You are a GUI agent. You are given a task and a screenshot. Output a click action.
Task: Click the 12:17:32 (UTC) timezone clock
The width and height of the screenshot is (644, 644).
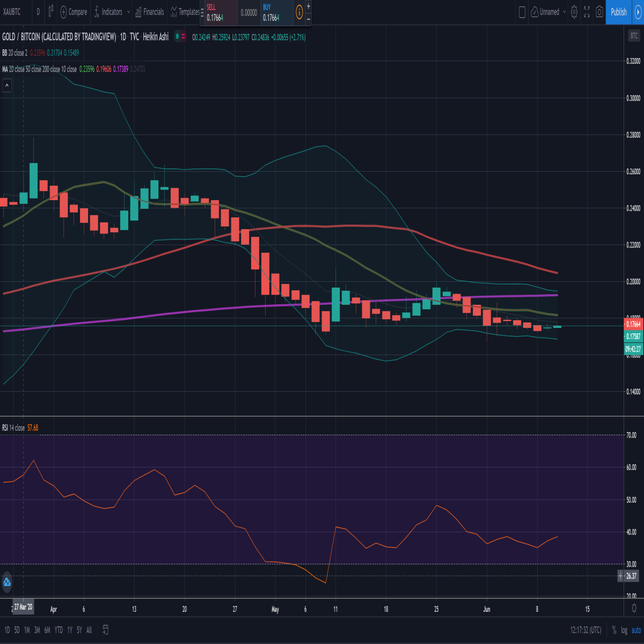coord(586,630)
